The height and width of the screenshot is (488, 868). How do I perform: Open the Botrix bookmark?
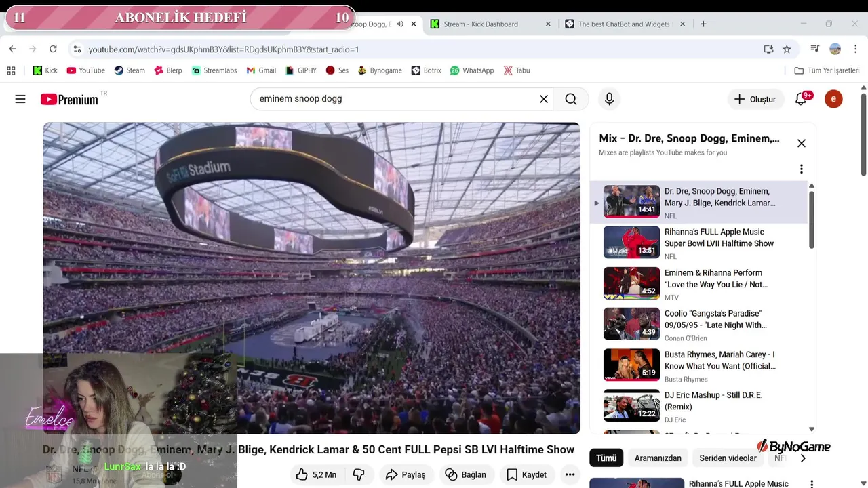pyautogui.click(x=427, y=70)
